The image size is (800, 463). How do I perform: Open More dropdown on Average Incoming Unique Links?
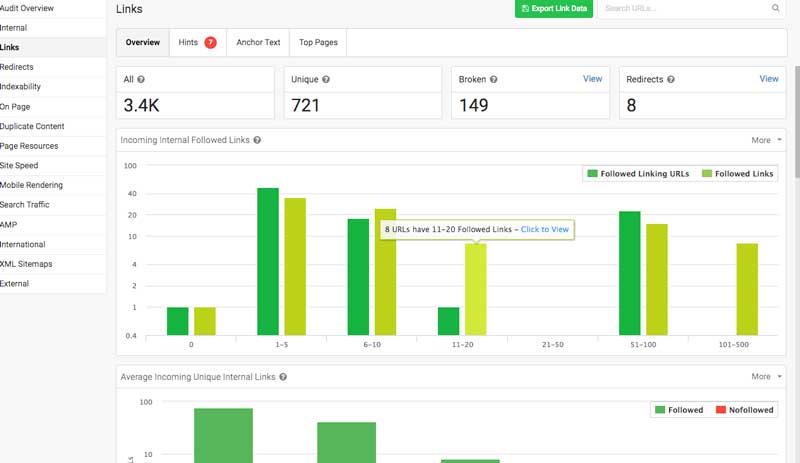(766, 377)
